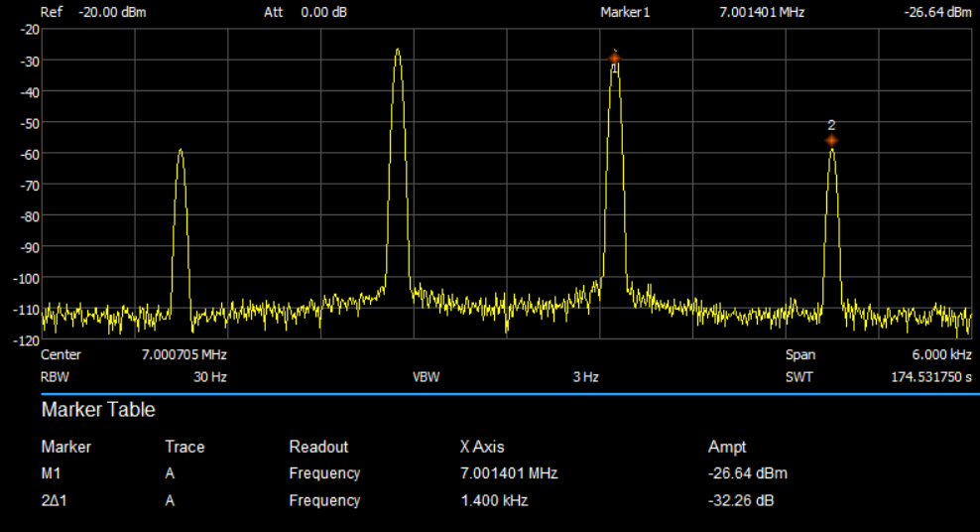Select the 2Δ1 delta marker row

point(54,500)
